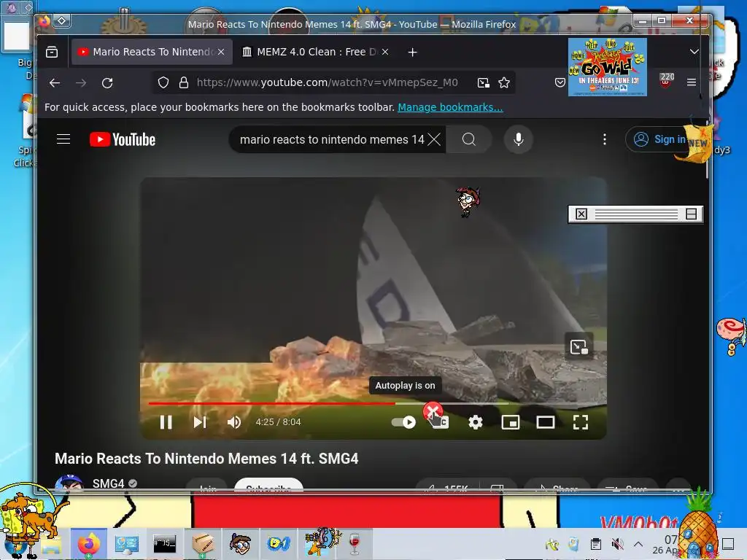Open the cardboard box package icon in taskbar

[203, 543]
